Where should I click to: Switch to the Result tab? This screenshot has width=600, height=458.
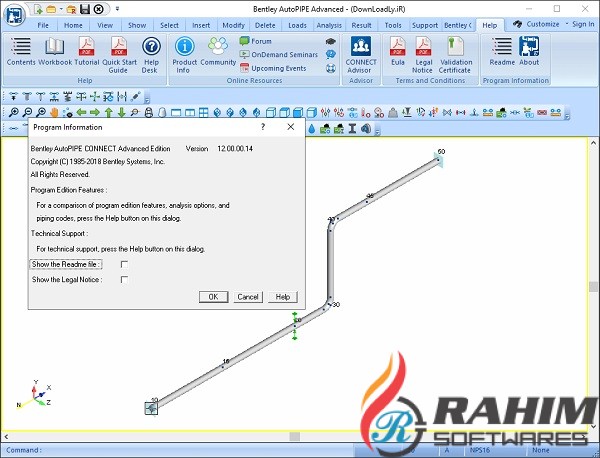point(361,25)
